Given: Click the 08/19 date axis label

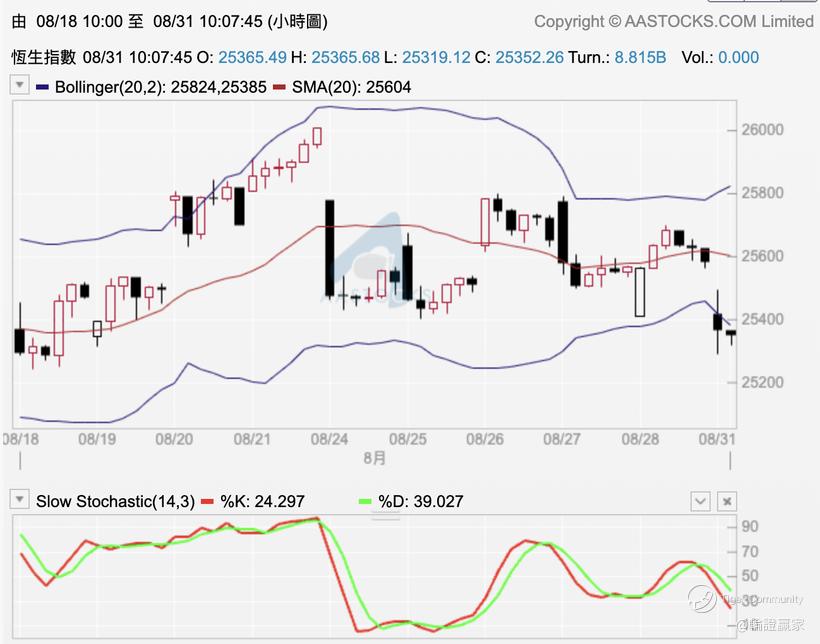Looking at the screenshot, I should point(97,438).
